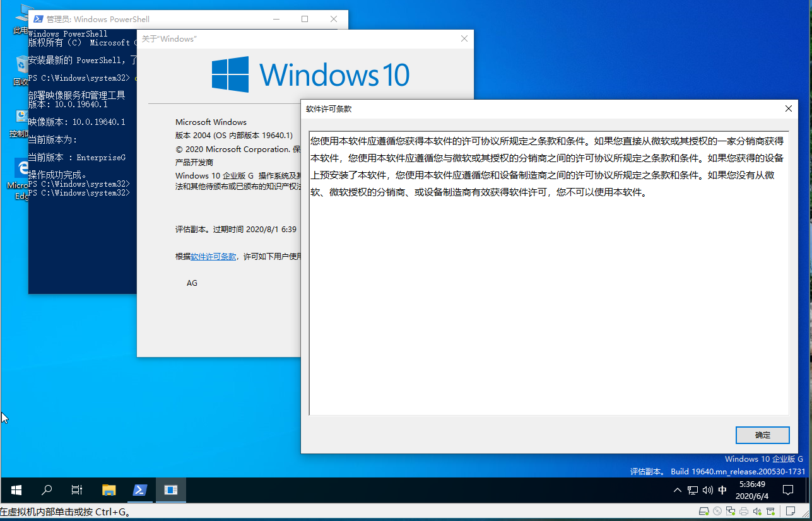Close the PowerShell window

click(334, 19)
